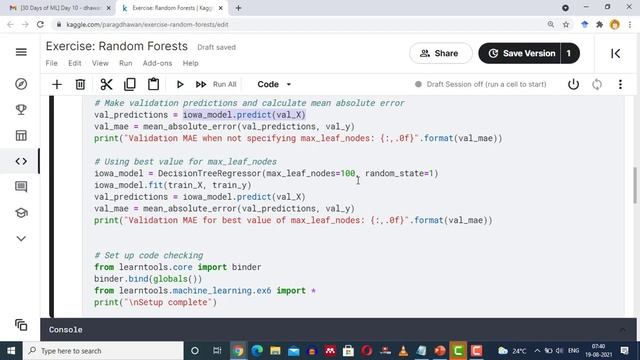Open browser extensions puzzle icon

[x=600, y=24]
